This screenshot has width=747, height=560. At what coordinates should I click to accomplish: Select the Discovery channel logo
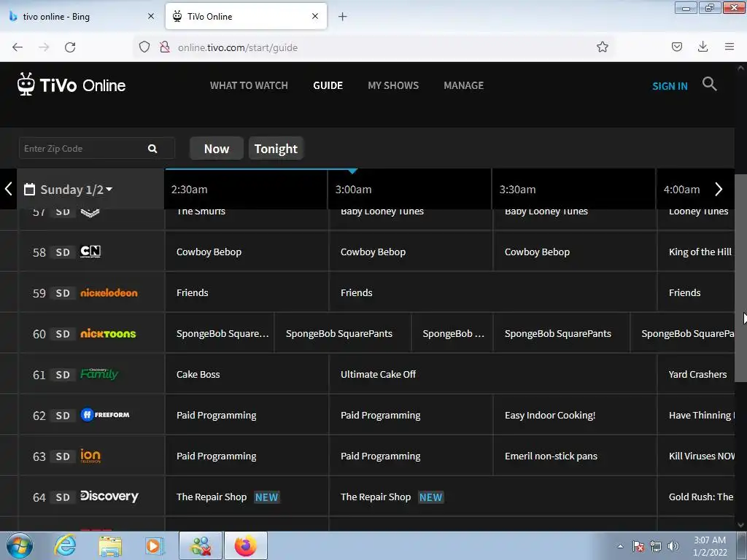coord(109,496)
